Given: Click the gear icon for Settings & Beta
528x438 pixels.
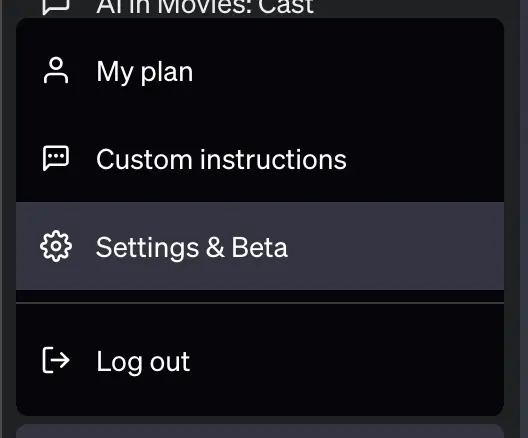Looking at the screenshot, I should tap(56, 246).
